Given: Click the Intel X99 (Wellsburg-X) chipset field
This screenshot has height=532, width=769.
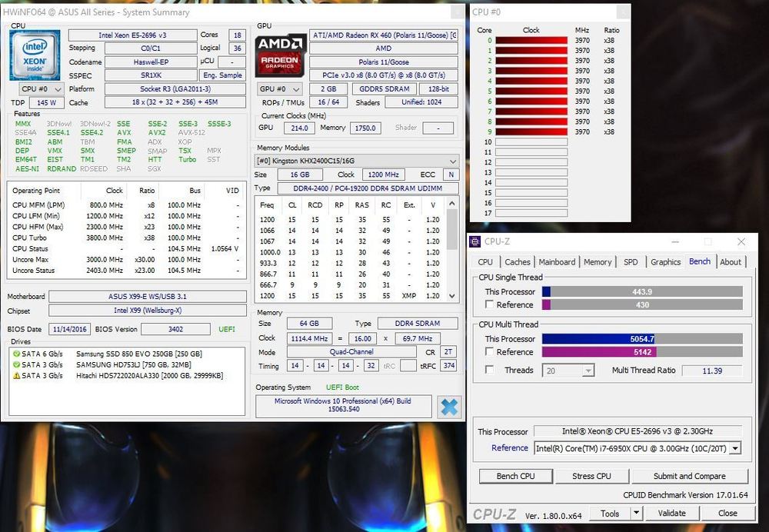Looking at the screenshot, I should coord(148,311).
